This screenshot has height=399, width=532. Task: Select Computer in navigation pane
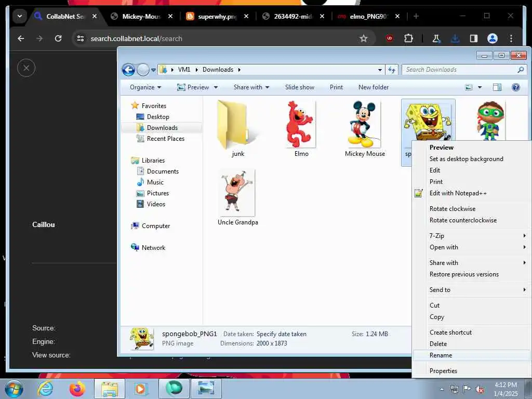click(156, 226)
